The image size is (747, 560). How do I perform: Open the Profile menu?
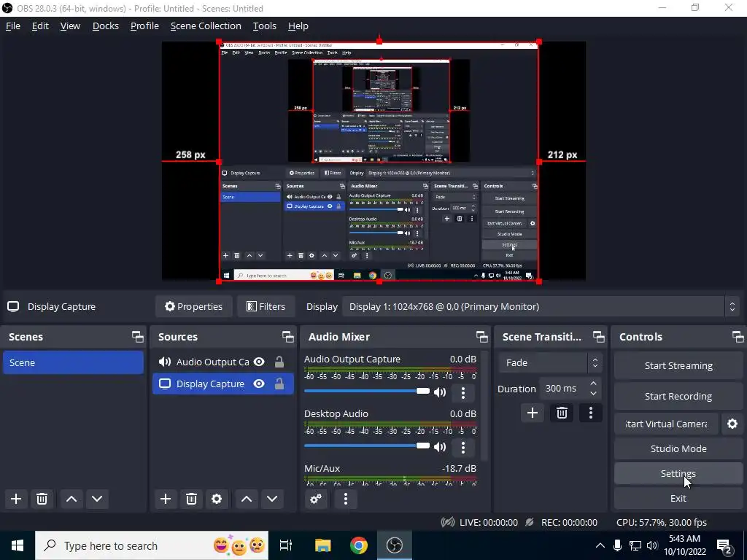pyautogui.click(x=144, y=26)
